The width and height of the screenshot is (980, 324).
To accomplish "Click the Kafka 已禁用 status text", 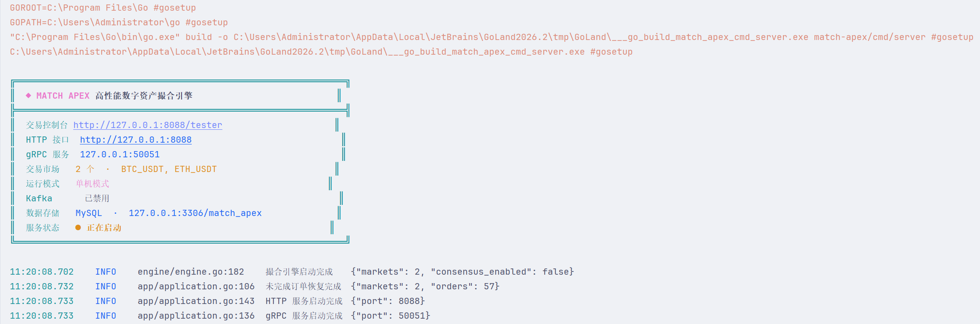I will point(97,199).
